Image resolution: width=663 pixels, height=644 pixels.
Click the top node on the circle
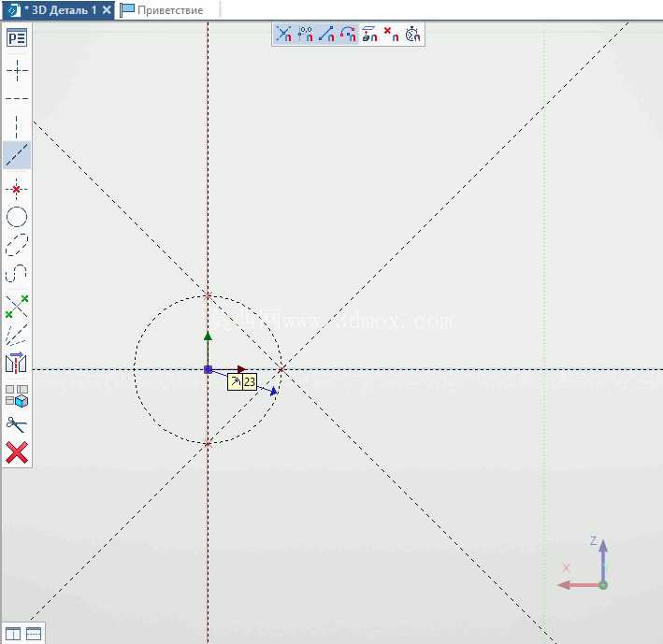208,295
